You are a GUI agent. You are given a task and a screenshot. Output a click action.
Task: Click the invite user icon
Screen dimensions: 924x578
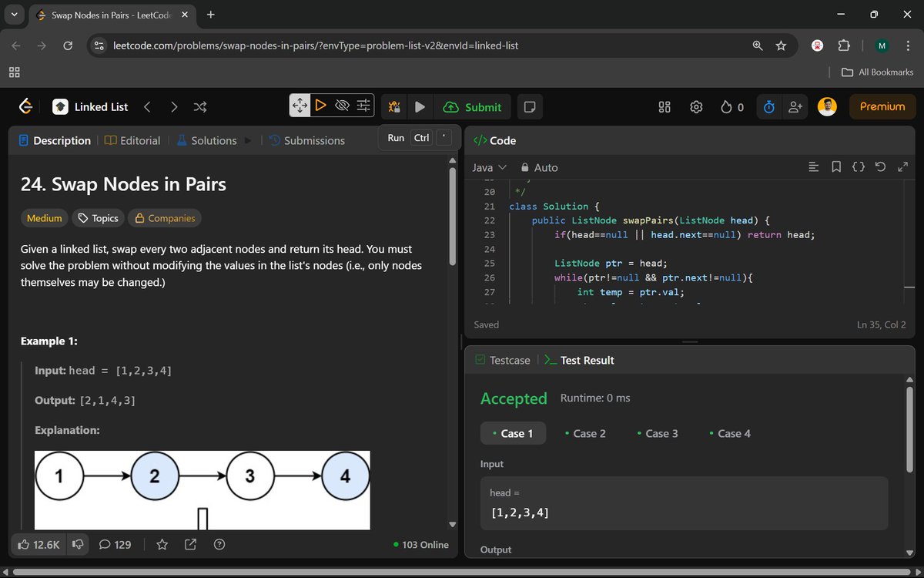(x=796, y=107)
